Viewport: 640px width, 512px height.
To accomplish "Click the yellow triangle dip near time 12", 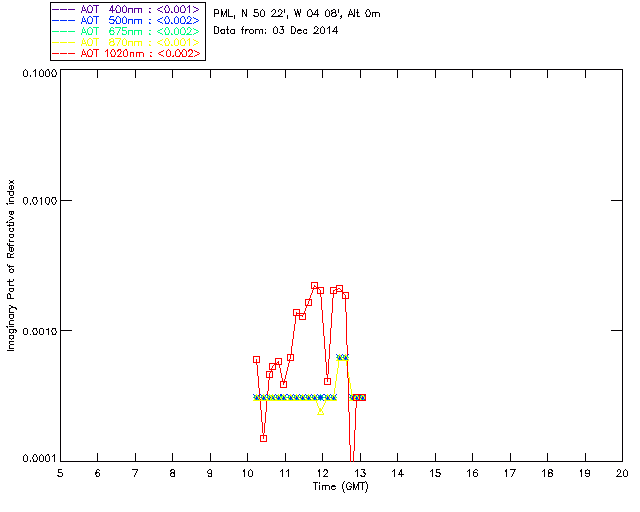I will click(x=321, y=412).
